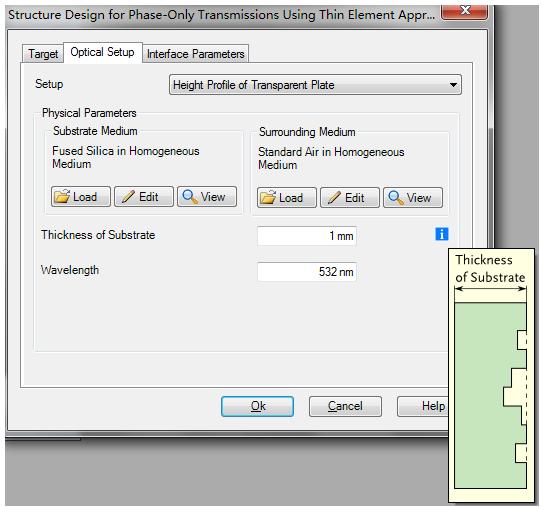Open Help for this dialog
Viewport: 543px width, 508px height.
coord(423,406)
